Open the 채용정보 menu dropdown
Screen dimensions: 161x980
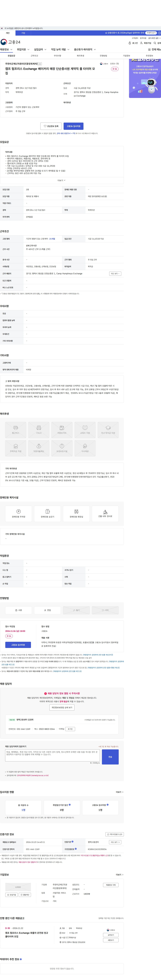pyautogui.click(x=6, y=49)
